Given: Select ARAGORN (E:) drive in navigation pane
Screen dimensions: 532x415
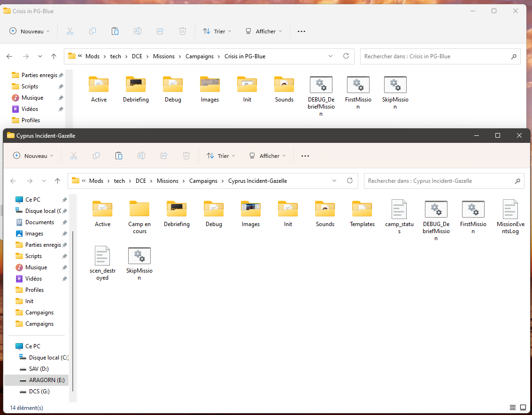Looking at the screenshot, I should [37, 380].
